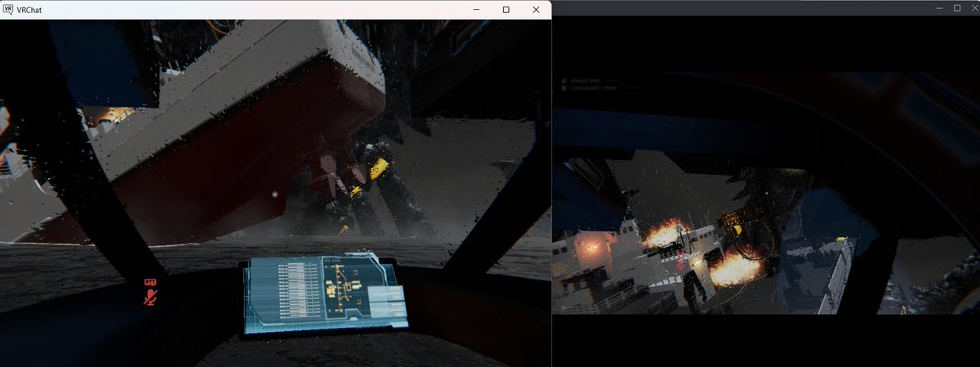Click the VRChat logo in title bar
This screenshot has height=367, width=980.
(x=7, y=10)
